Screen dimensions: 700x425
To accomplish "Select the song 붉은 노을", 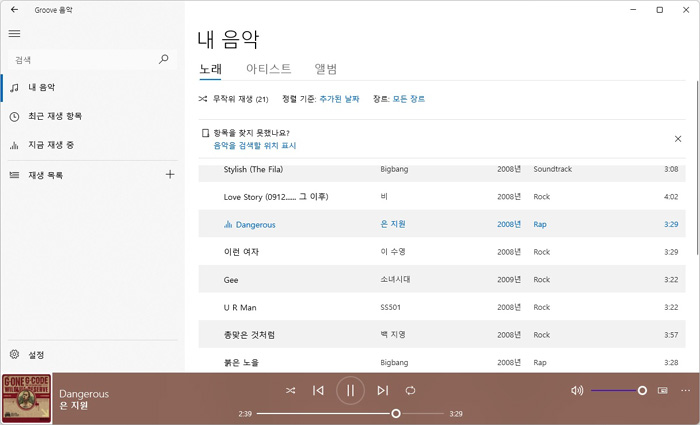I will pos(442,362).
